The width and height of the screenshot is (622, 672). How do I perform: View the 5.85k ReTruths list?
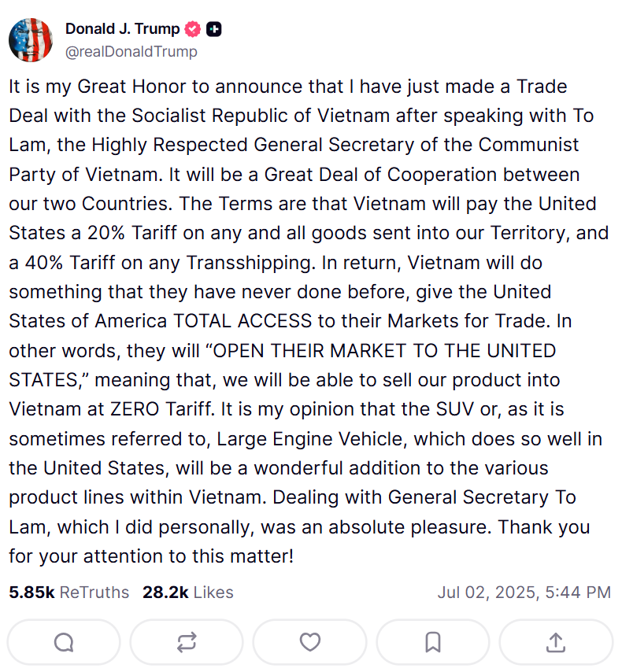(x=68, y=593)
